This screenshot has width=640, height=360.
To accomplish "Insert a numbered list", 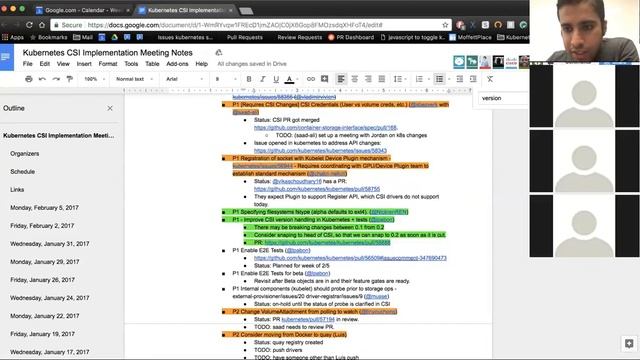I will coord(419,79).
